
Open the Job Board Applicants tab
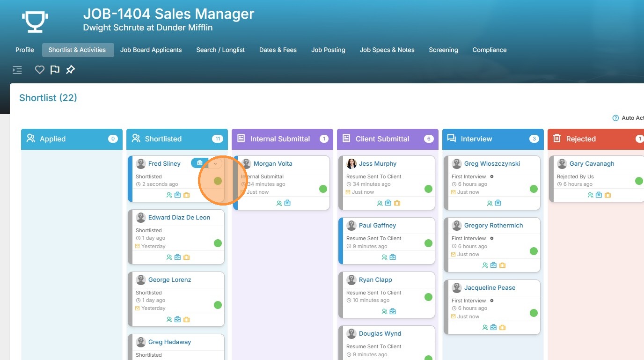pos(151,50)
